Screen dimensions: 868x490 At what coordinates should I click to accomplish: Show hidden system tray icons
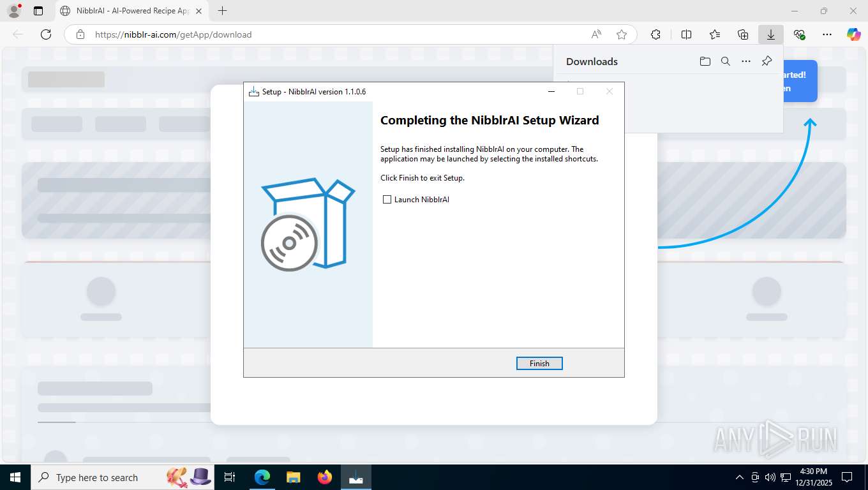tap(740, 477)
